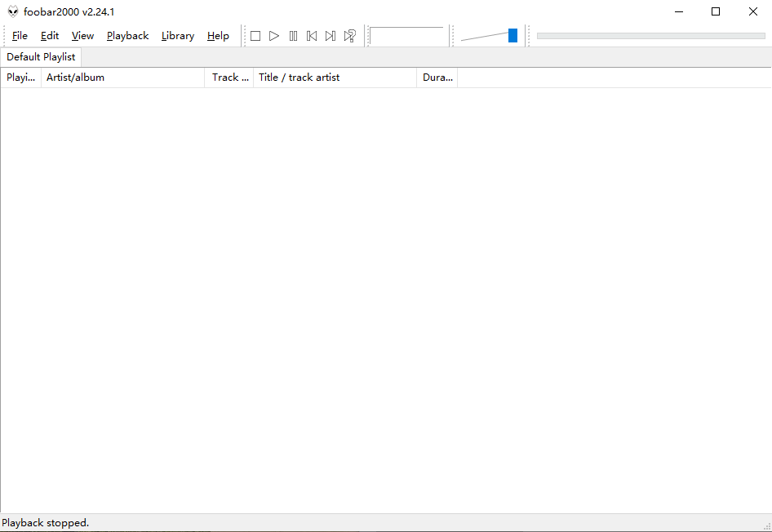The width and height of the screenshot is (772, 532).
Task: Click the Title / track artist header
Action: (335, 78)
